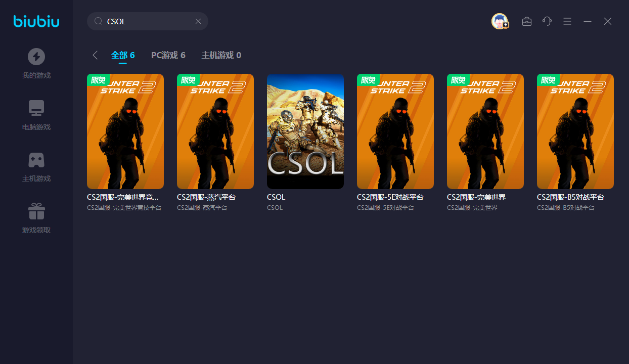Click the biubiu logo
This screenshot has width=629, height=364.
click(36, 21)
